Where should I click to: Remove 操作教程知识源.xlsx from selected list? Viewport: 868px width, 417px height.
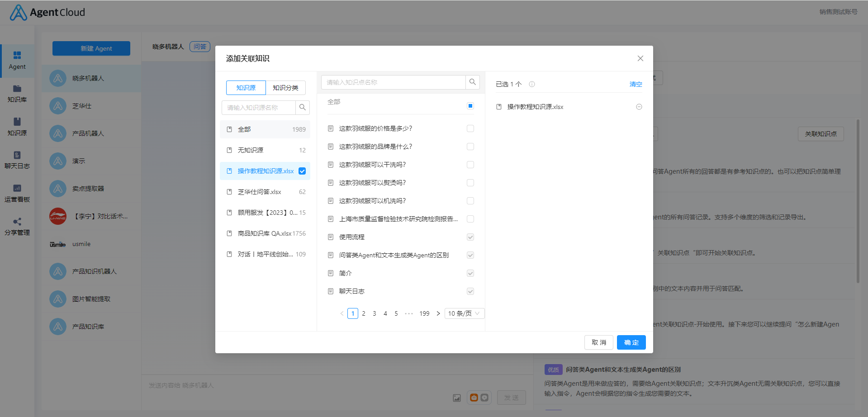tap(639, 107)
